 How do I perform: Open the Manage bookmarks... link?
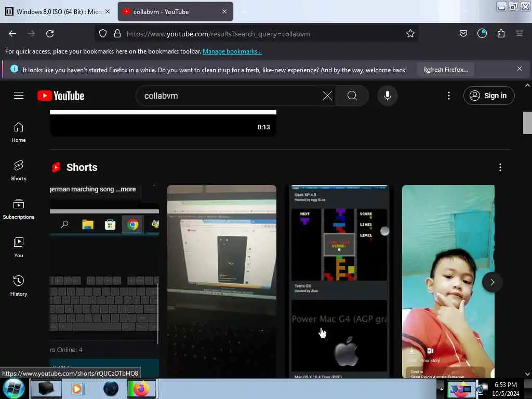pyautogui.click(x=232, y=51)
